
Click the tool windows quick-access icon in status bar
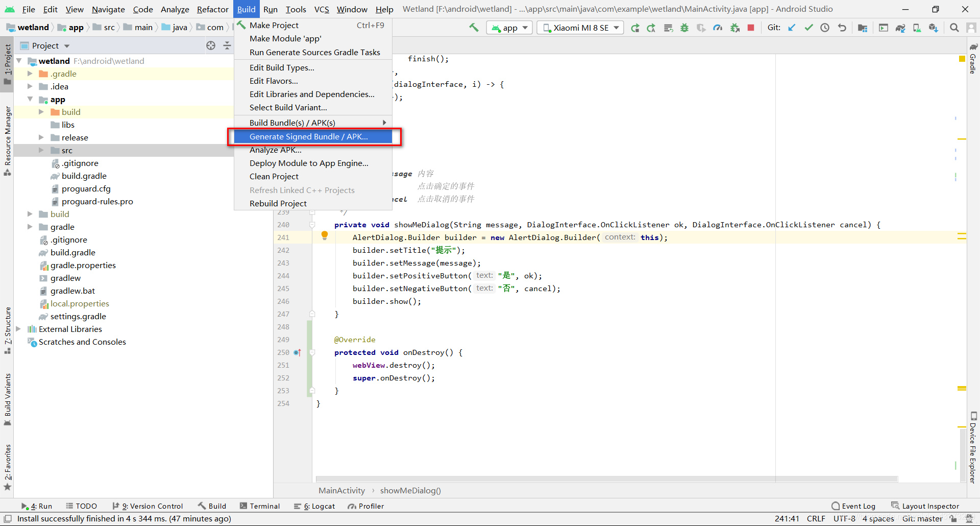8,519
